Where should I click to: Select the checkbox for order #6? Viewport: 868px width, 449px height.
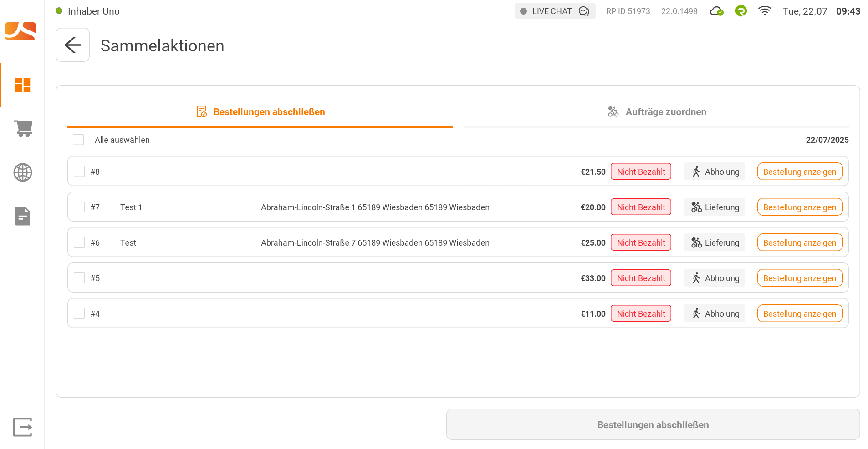click(x=79, y=242)
